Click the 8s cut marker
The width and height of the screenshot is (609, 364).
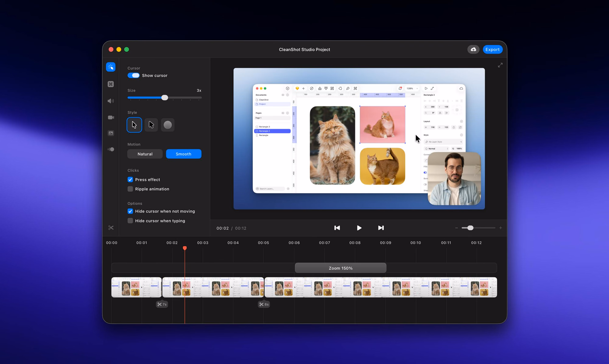tap(264, 304)
